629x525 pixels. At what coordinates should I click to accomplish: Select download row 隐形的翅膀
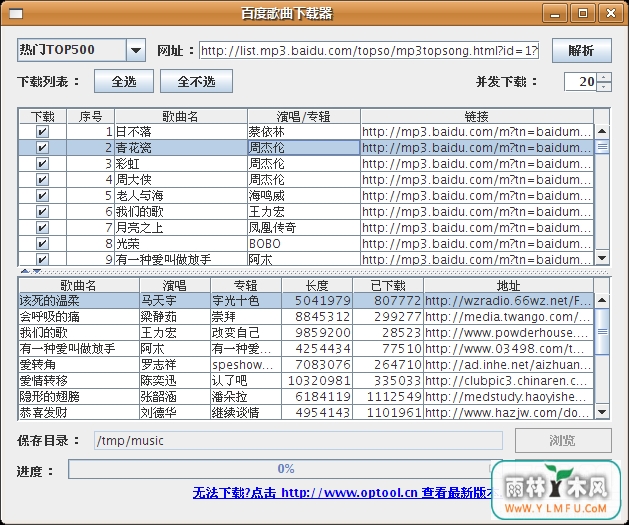(x=306, y=397)
